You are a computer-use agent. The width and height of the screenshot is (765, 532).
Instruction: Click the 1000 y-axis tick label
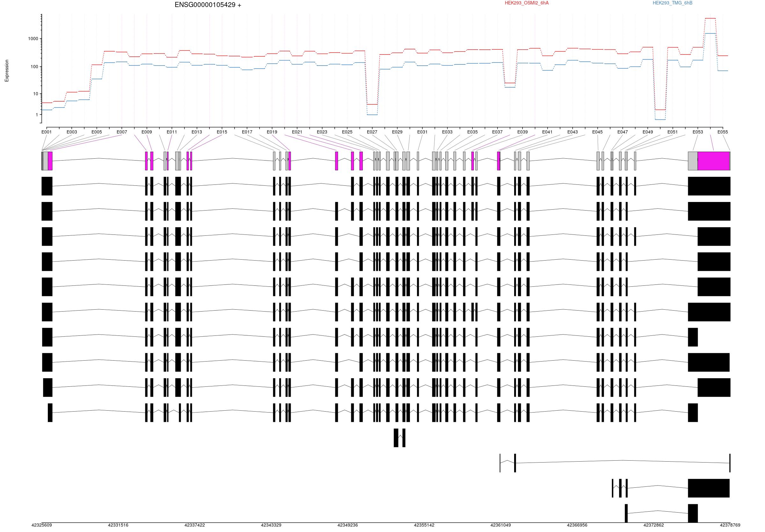[x=33, y=39]
